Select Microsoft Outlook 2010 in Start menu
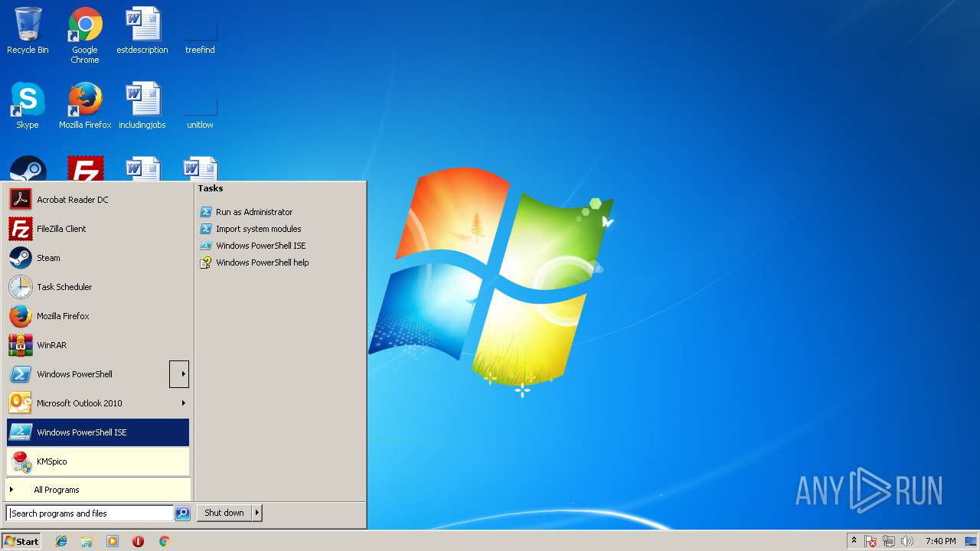The height and width of the screenshot is (551, 980). click(88, 403)
